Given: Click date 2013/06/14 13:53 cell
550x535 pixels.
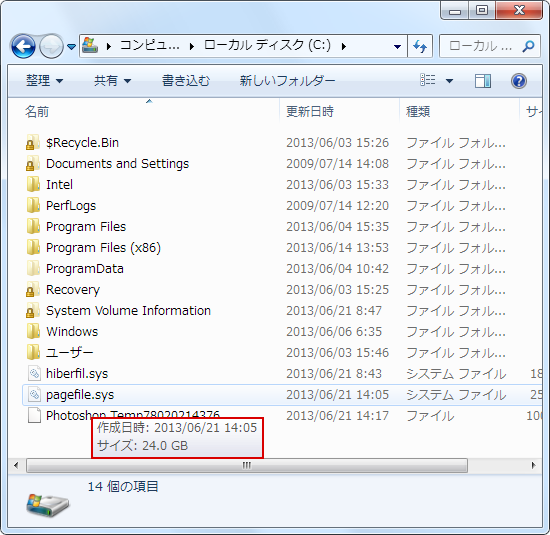Looking at the screenshot, I should tap(337, 248).
